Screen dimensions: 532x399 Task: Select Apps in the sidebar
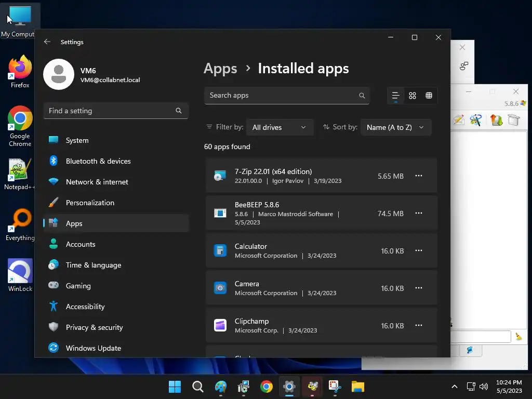(x=116, y=223)
